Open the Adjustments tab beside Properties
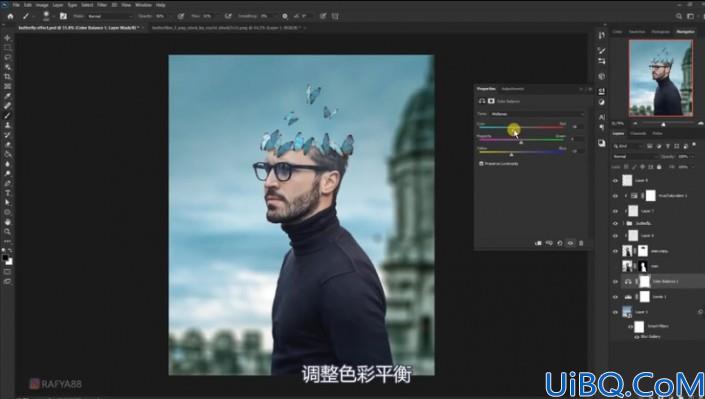Screen dimensions: 705x399 click(x=513, y=89)
